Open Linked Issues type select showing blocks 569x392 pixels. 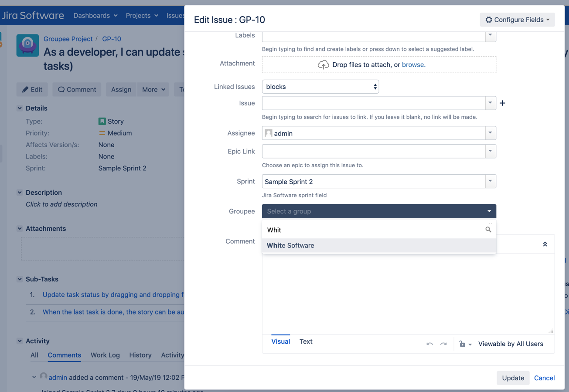point(320,87)
